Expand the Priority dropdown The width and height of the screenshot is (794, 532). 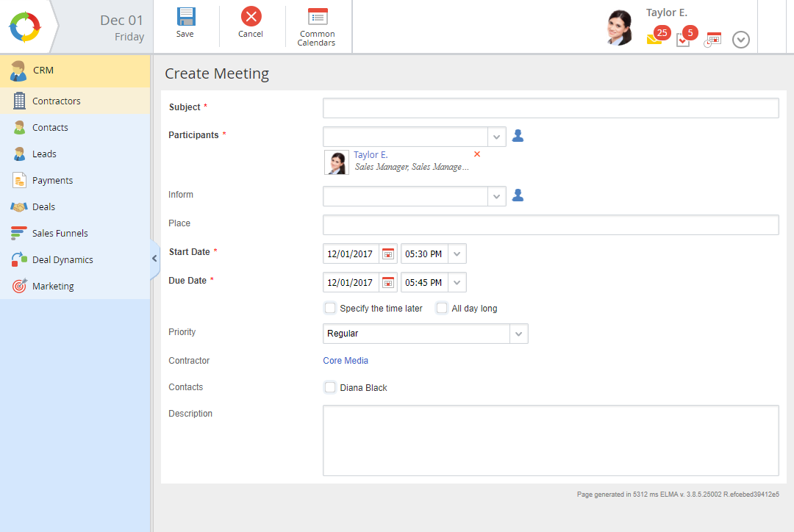(x=519, y=334)
